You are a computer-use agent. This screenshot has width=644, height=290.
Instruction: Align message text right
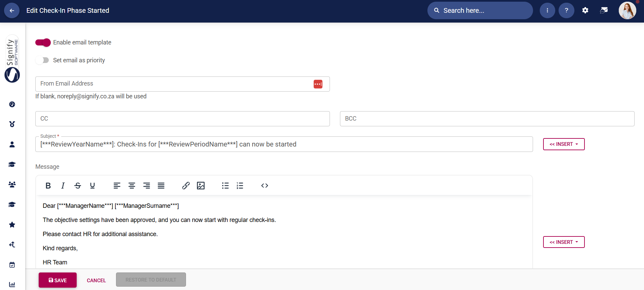[147, 186]
